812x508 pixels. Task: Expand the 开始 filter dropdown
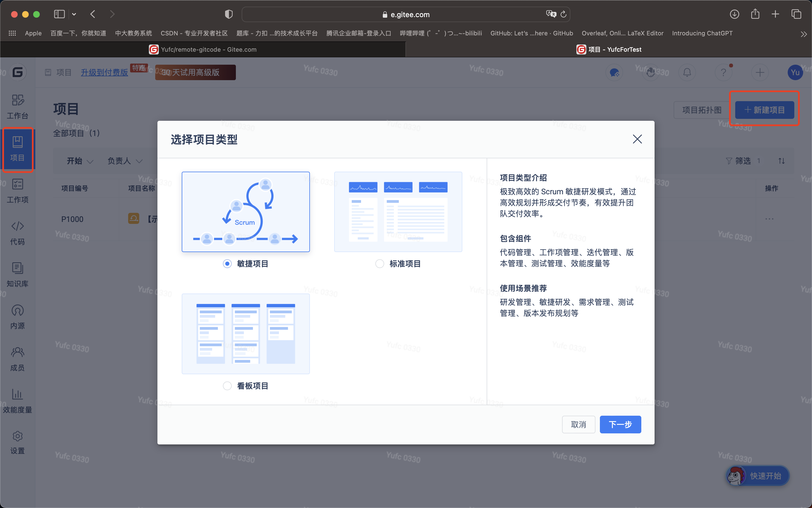point(80,161)
